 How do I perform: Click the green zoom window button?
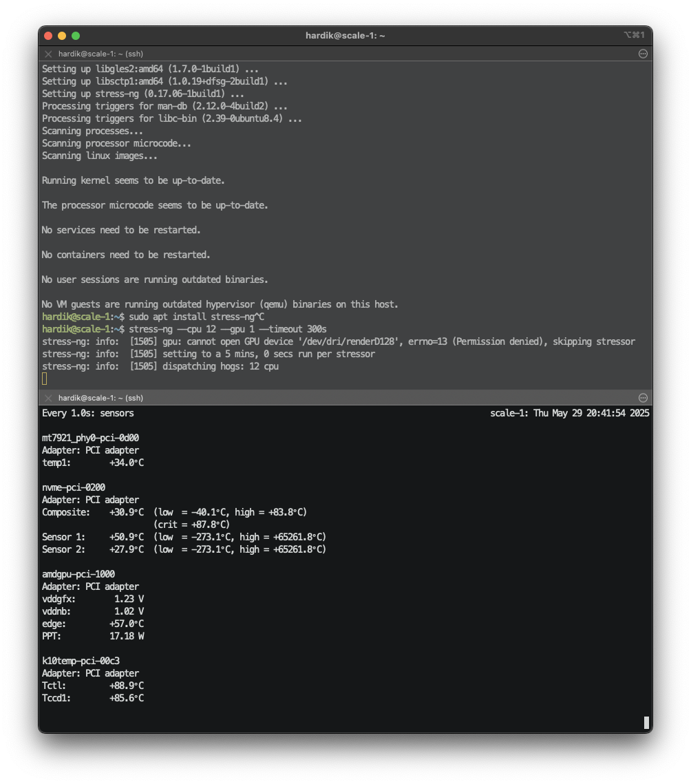(x=76, y=36)
